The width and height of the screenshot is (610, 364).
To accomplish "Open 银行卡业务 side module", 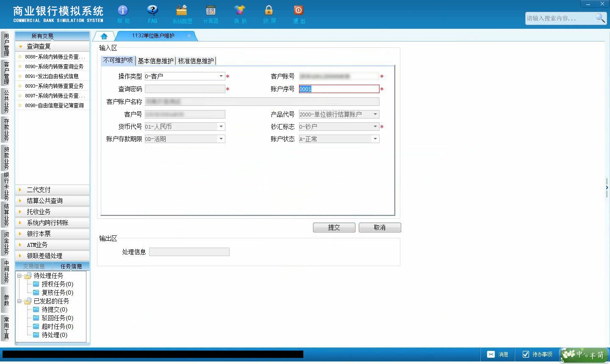I will [6, 186].
